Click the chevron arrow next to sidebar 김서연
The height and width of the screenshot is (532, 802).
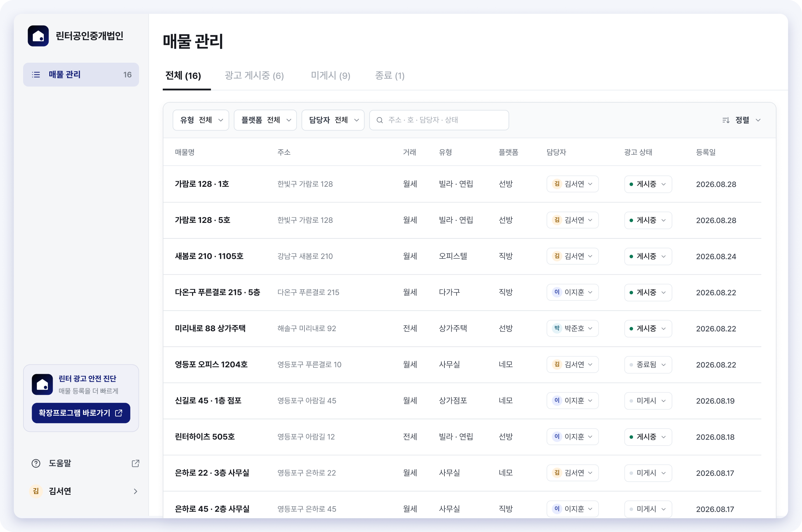pyautogui.click(x=136, y=491)
